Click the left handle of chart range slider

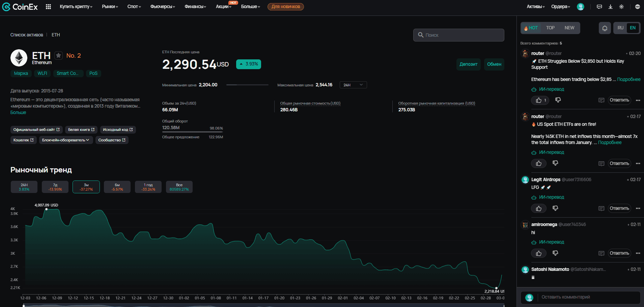(24, 305)
